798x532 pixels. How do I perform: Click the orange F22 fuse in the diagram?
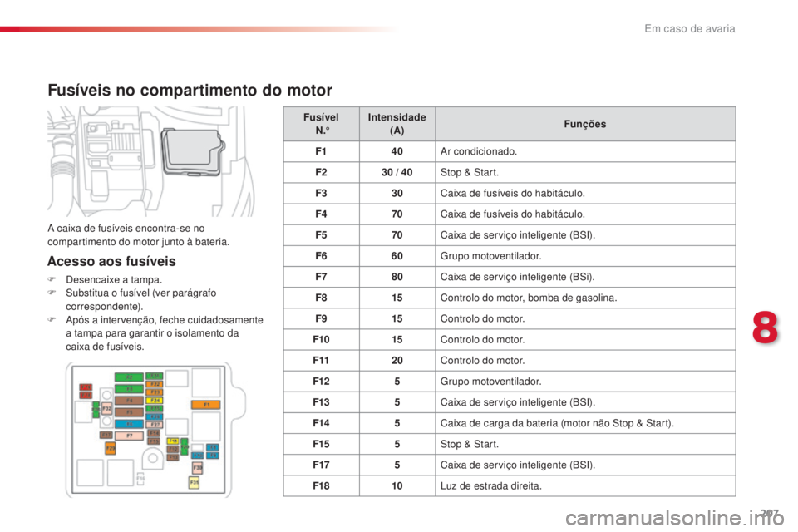155,384
